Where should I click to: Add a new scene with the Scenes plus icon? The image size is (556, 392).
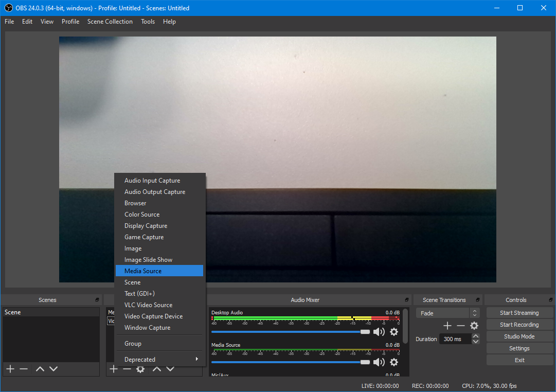[10, 369]
